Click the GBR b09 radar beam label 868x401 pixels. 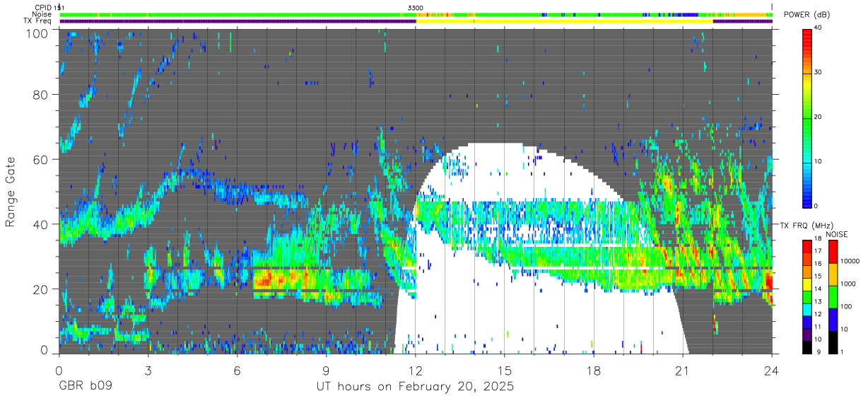[86, 387]
